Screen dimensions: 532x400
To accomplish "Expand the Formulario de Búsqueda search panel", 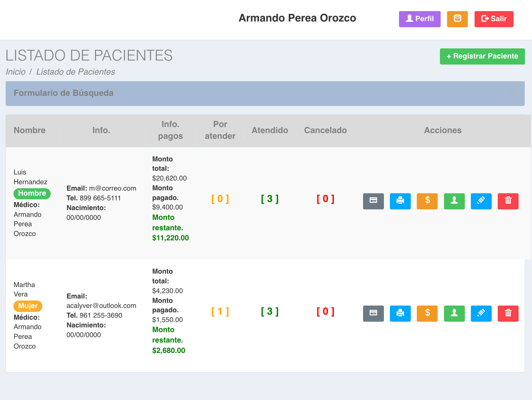I will coord(63,93).
